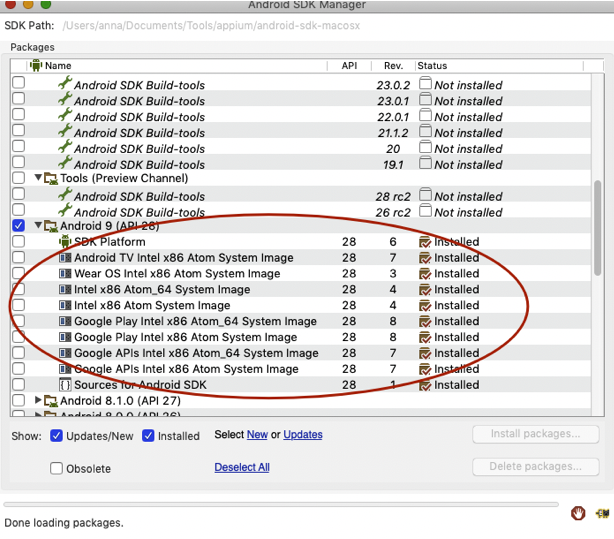614x539 pixels.
Task: Click the Android 8.1.0 (API 27) folder icon
Action: (x=51, y=401)
